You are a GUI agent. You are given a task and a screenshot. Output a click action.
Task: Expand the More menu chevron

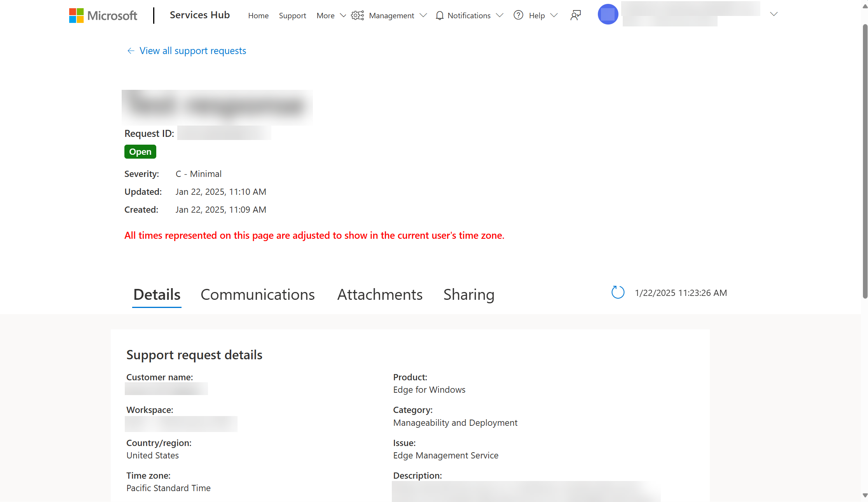click(x=343, y=16)
